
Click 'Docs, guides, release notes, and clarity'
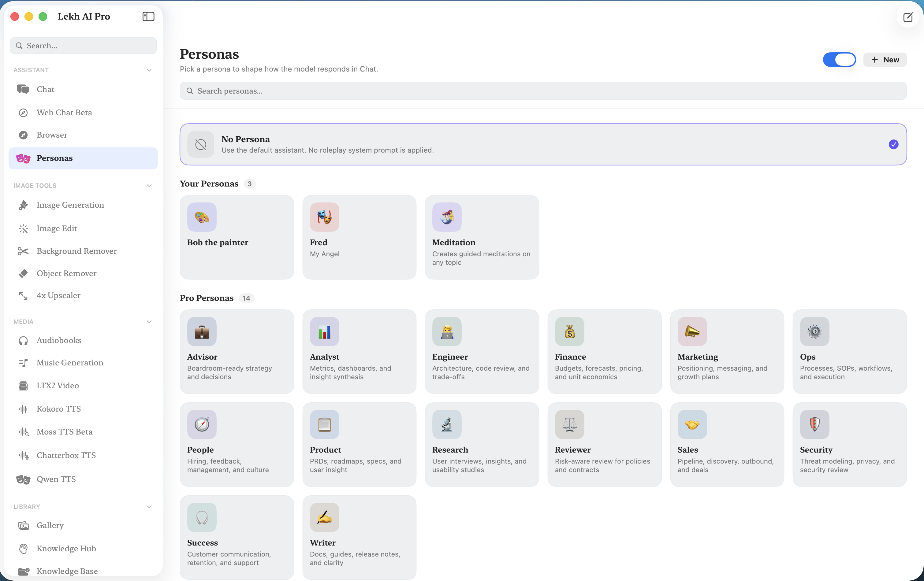click(x=355, y=558)
